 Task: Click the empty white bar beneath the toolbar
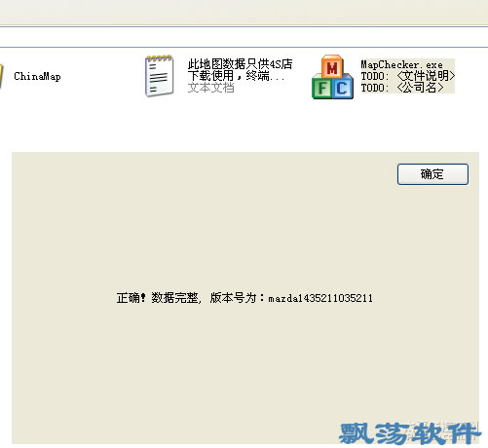pos(244,37)
